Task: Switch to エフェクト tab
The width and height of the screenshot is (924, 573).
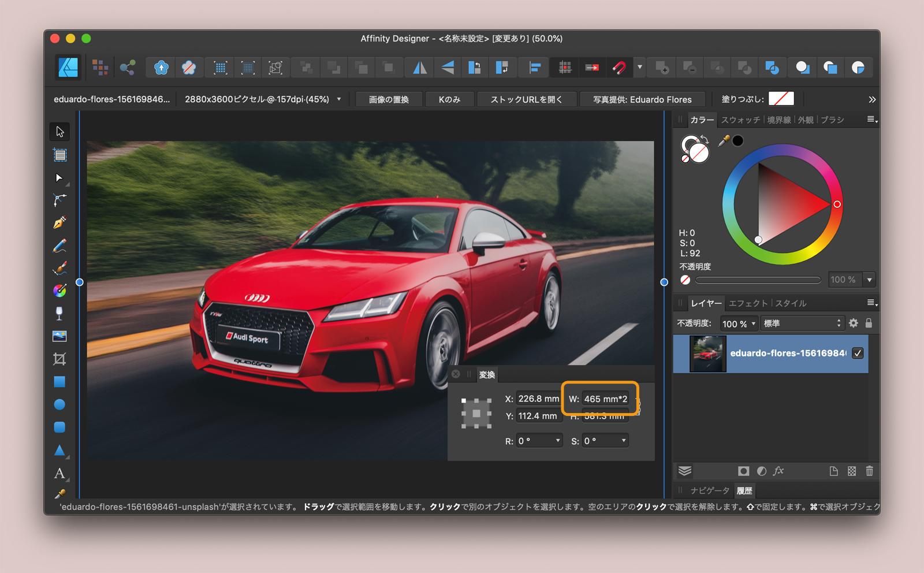Action: point(748,303)
